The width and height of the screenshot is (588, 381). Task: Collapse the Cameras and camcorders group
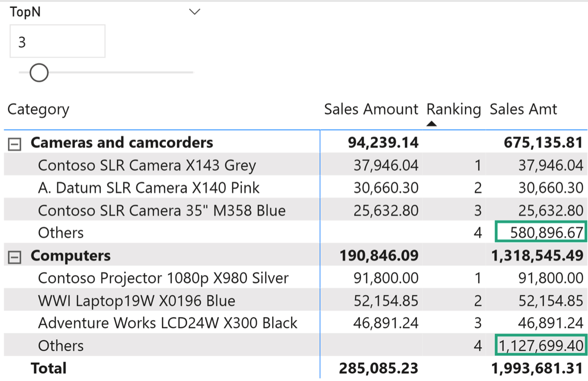(15, 144)
